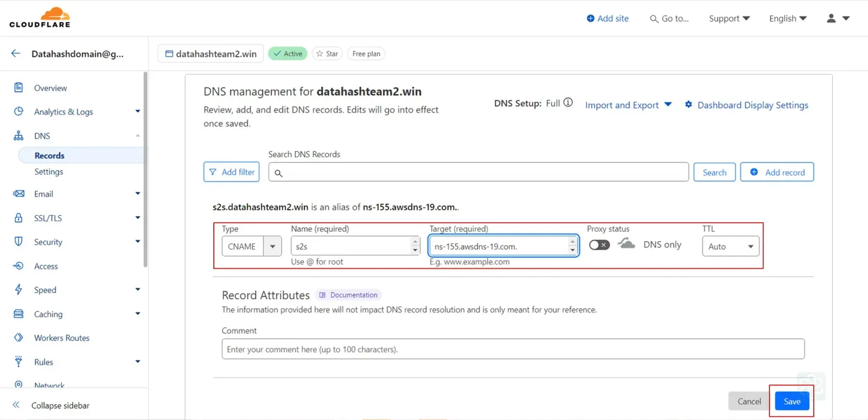
Task: Click the Comment input field
Action: click(513, 349)
